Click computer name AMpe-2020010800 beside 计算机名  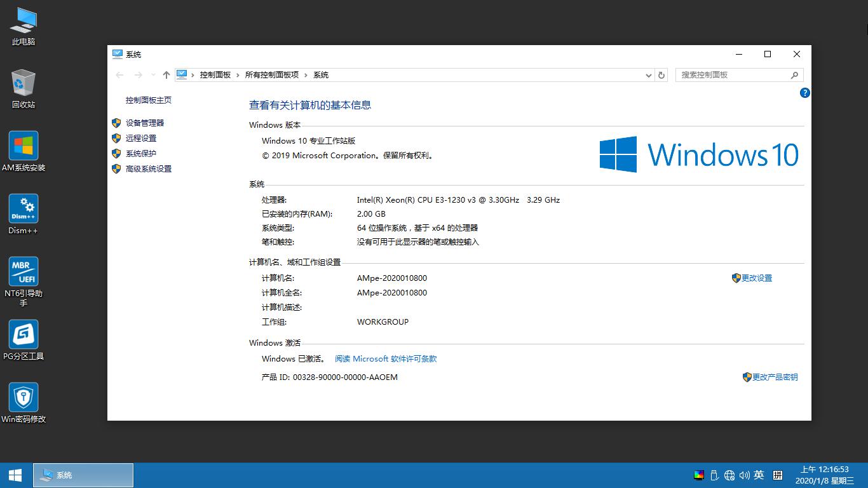[x=392, y=278]
